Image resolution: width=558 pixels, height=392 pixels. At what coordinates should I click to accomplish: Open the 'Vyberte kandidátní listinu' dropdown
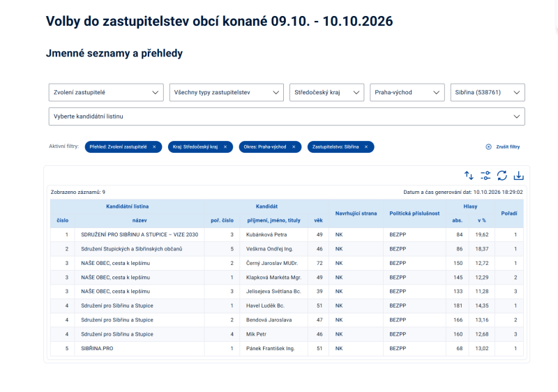tap(287, 116)
